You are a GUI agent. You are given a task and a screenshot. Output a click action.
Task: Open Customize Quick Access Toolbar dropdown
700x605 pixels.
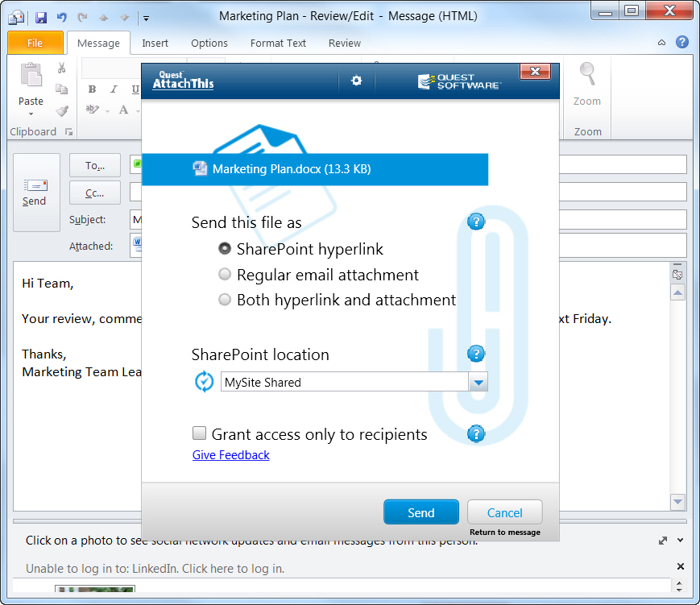pyautogui.click(x=146, y=19)
